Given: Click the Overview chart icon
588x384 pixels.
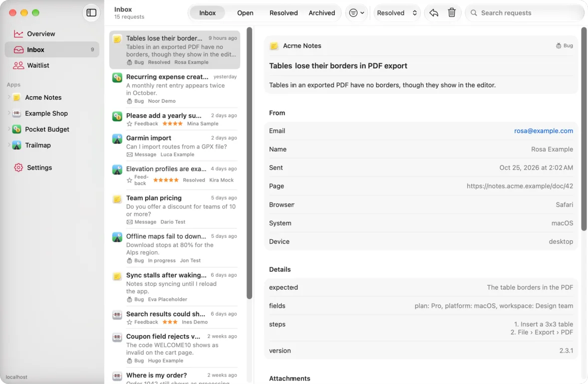Looking at the screenshot, I should (x=18, y=34).
